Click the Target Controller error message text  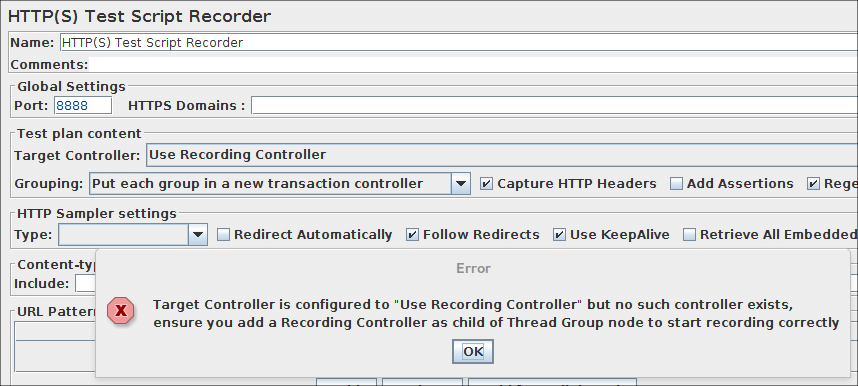[496, 313]
